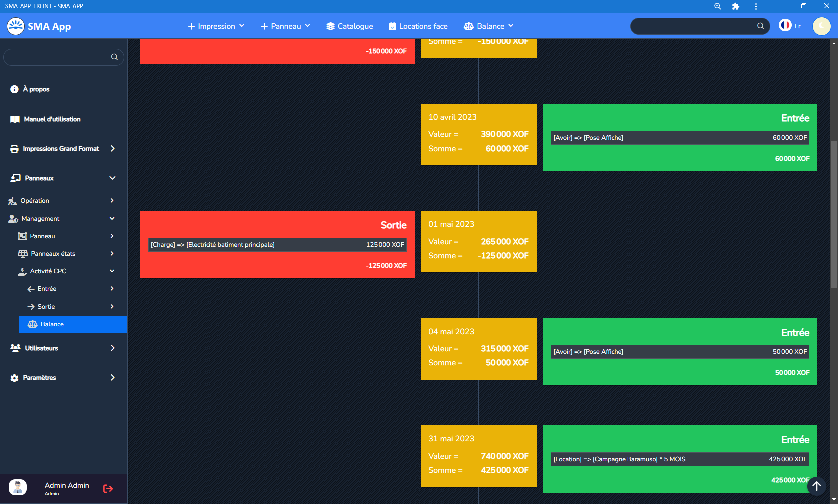Viewport: 838px width, 504px height.
Task: Click the browser zoom magnifier icon
Action: 717,6
